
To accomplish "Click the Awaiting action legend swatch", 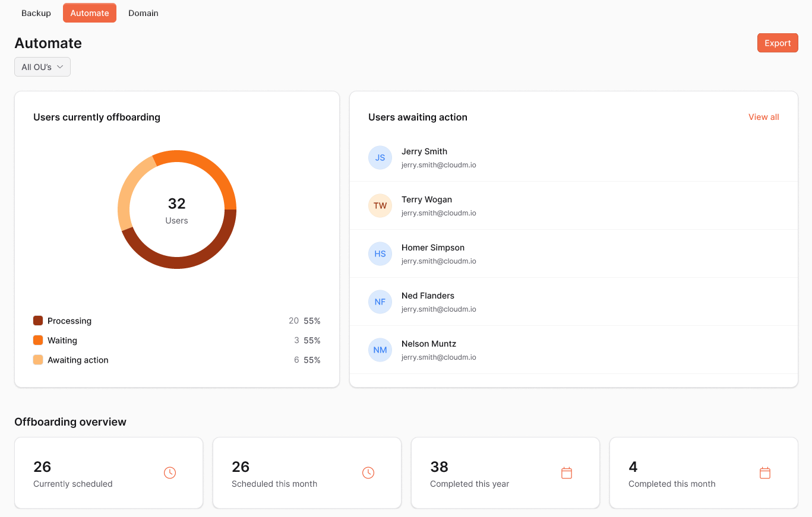I will [x=38, y=360].
